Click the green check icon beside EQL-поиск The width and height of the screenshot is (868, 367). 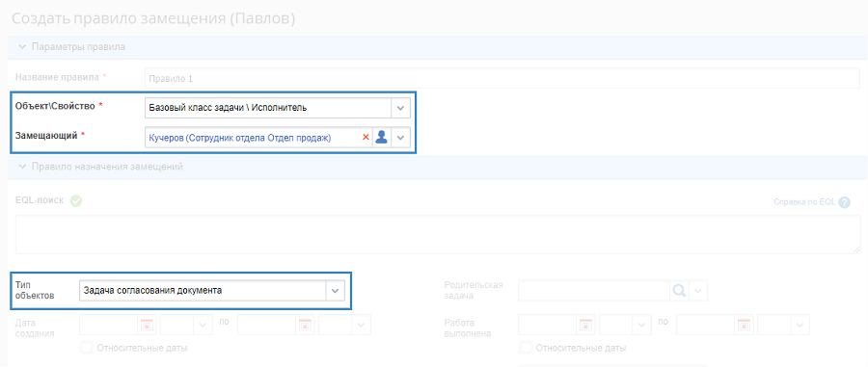pyautogui.click(x=76, y=201)
